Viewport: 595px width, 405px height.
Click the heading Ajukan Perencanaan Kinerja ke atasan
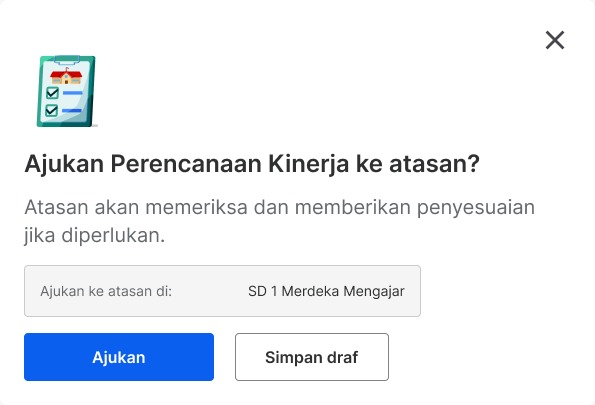point(252,164)
